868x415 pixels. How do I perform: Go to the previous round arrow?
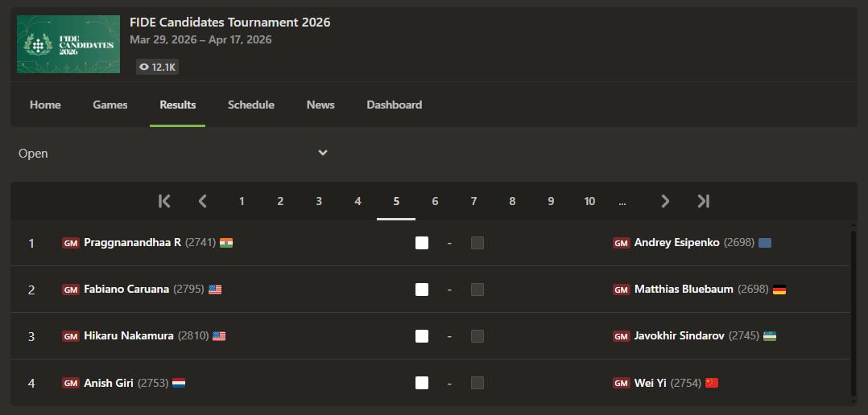[203, 201]
